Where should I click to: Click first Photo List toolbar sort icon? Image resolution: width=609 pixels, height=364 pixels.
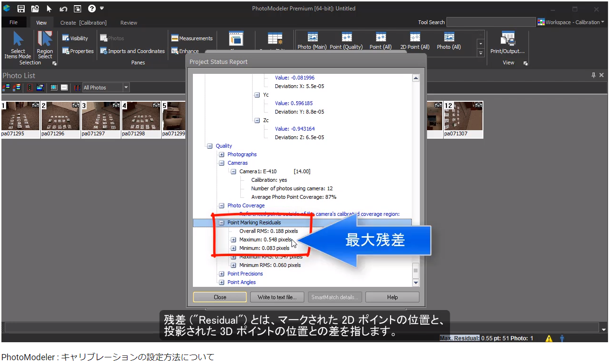point(7,88)
